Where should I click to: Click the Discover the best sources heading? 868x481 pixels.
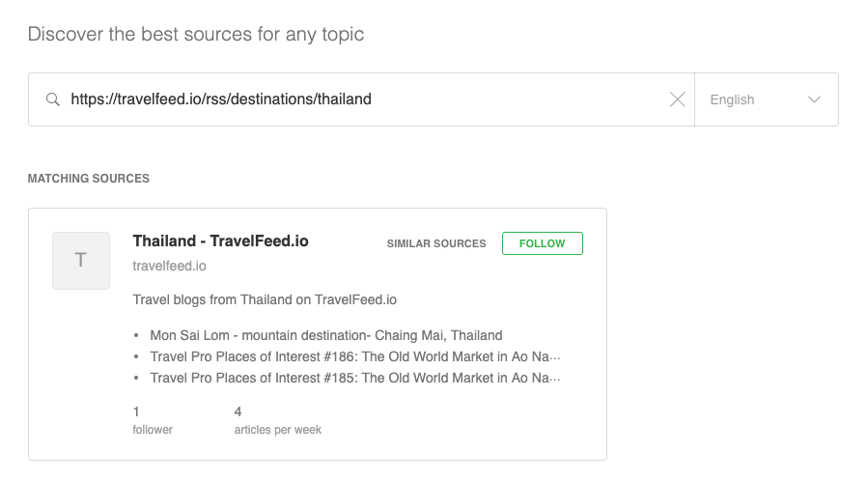click(x=196, y=35)
